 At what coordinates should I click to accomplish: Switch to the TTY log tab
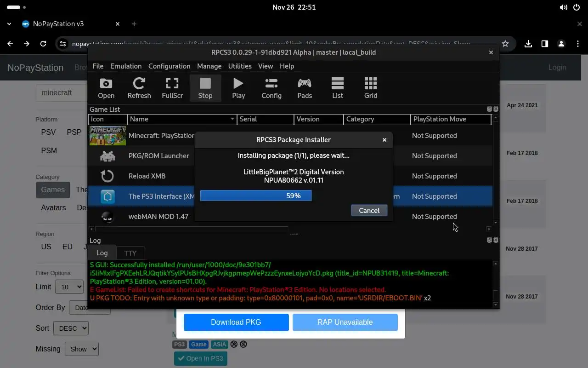tap(130, 253)
